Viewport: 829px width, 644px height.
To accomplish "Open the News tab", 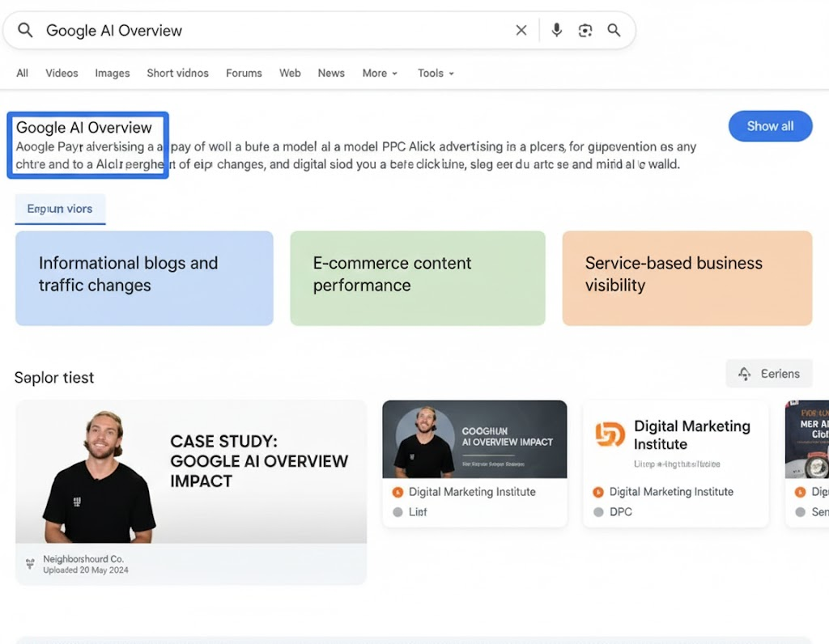I will (331, 73).
